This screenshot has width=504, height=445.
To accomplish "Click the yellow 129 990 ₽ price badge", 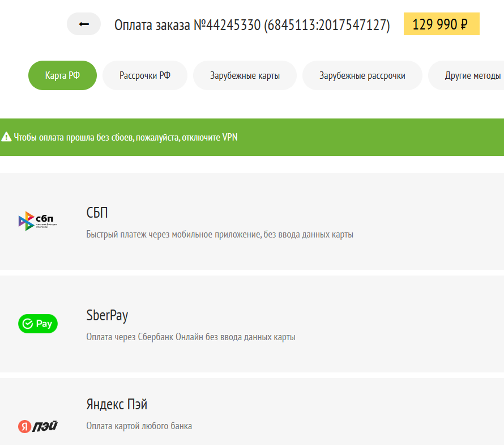I will pos(441,24).
